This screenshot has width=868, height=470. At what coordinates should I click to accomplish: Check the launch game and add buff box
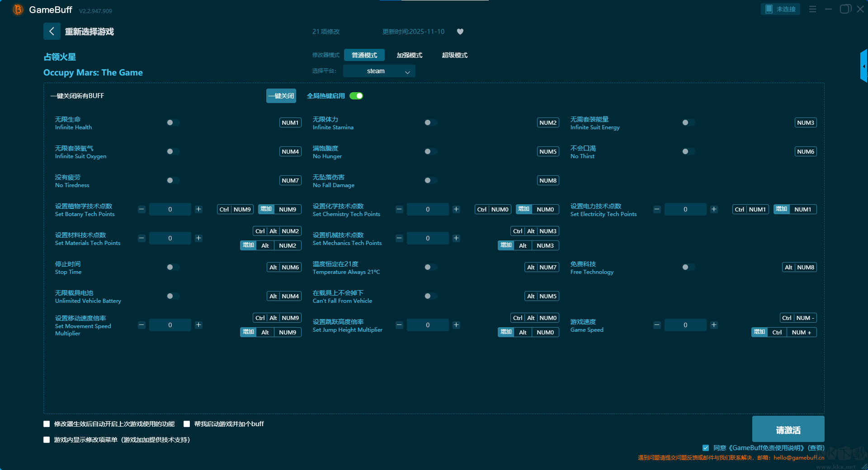[x=187, y=424]
